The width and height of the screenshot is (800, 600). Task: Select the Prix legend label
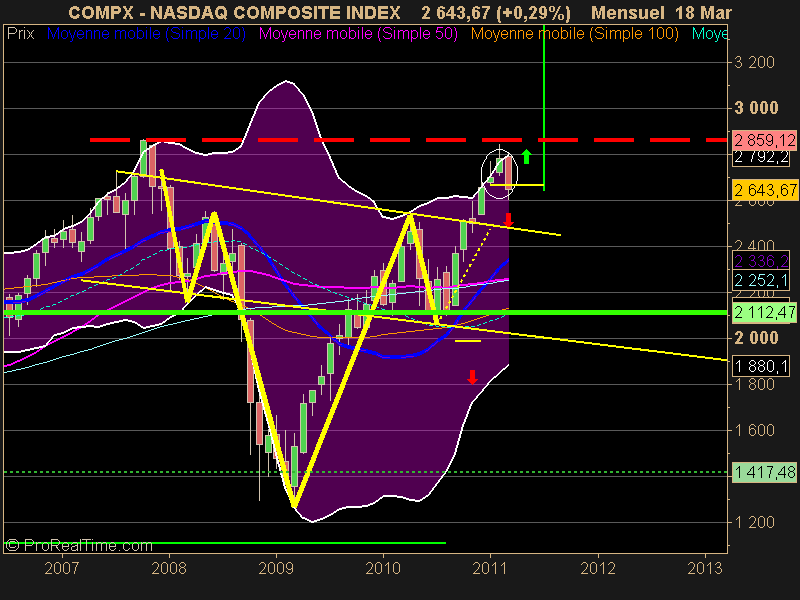point(20,34)
